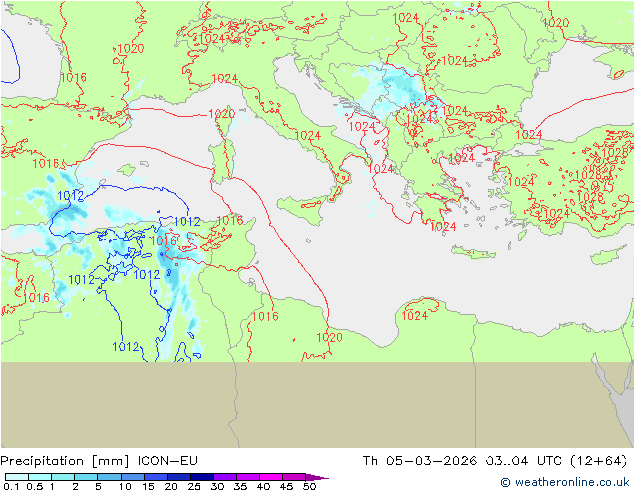Click the legend value '25'
The image size is (634, 490).
pos(194,486)
